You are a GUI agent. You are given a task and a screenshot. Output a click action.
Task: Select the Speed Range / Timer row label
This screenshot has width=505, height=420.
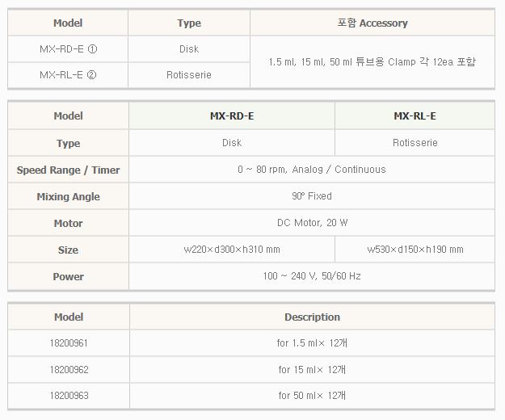pos(69,170)
